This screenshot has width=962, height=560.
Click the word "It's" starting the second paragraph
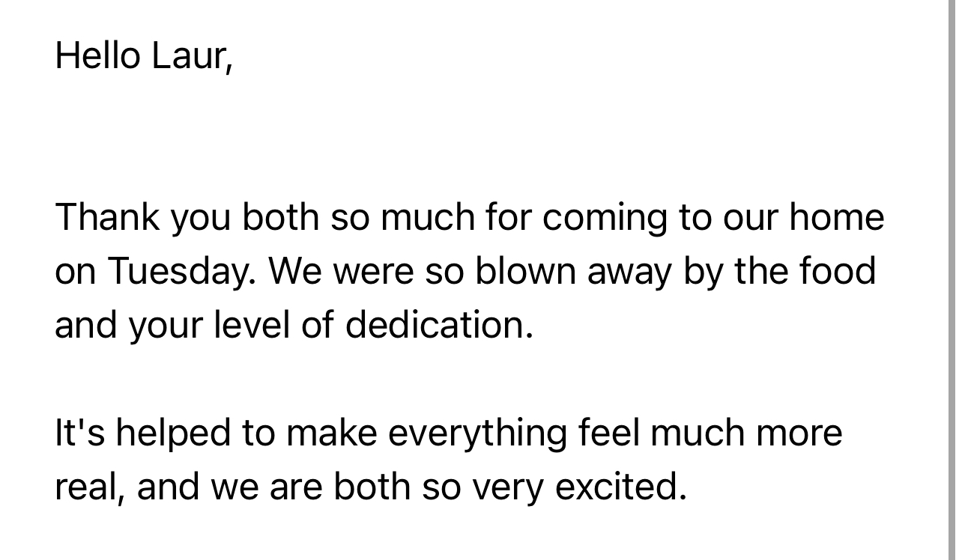(x=79, y=433)
